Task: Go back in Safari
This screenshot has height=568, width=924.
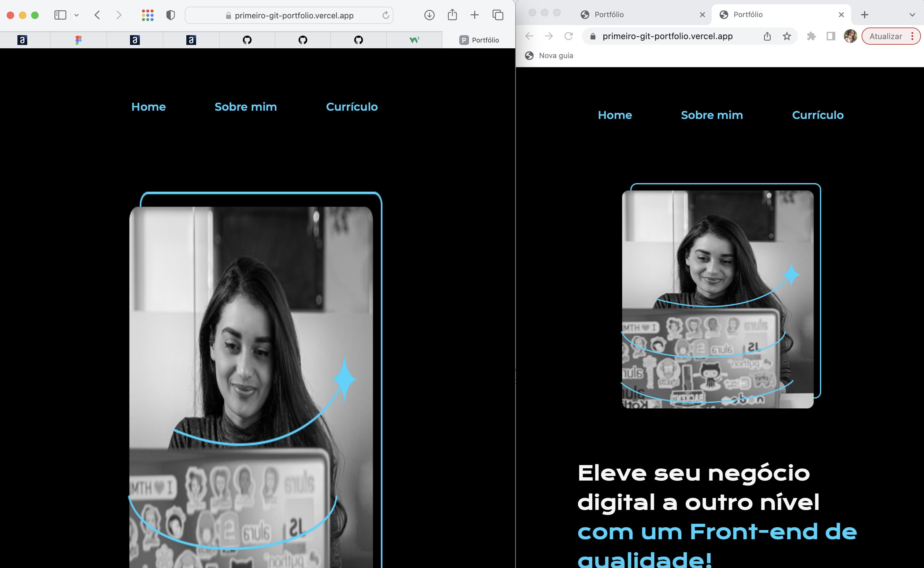Action: (97, 15)
